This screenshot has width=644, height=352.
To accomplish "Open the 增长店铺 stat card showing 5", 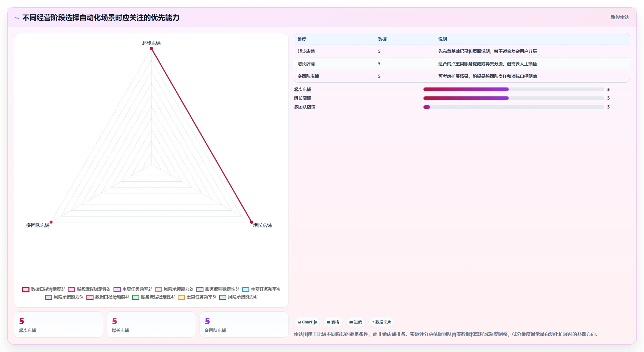I will pos(151,325).
